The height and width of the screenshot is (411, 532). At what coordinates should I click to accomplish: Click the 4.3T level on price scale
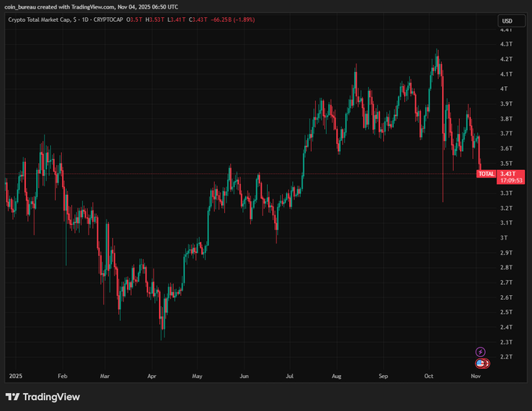(x=505, y=45)
